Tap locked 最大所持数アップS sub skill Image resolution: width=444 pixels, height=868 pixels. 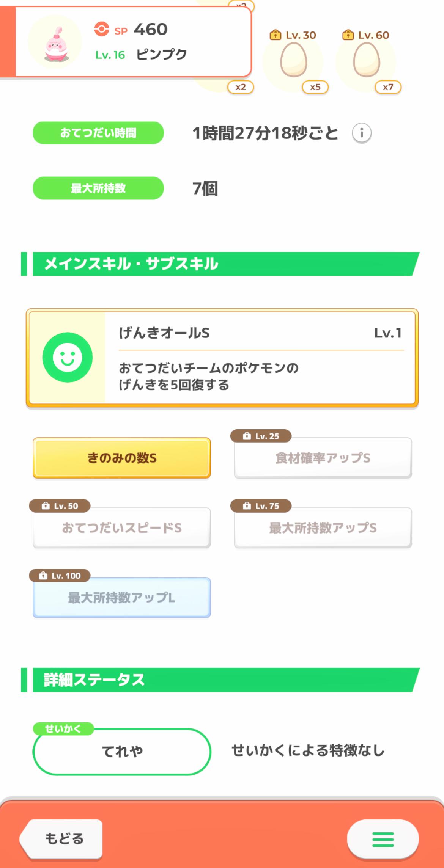[x=323, y=528]
